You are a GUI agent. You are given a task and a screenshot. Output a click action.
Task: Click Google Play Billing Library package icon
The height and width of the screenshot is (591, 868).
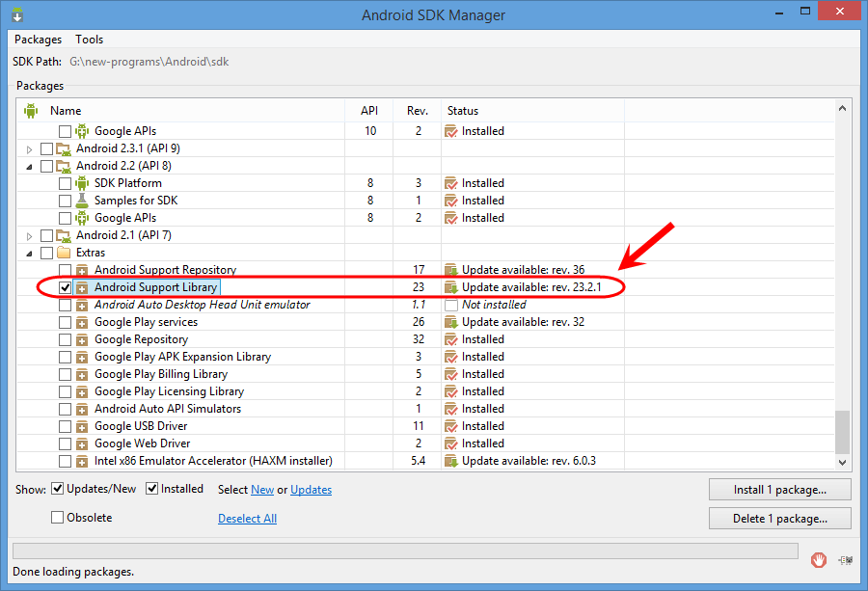(x=82, y=375)
